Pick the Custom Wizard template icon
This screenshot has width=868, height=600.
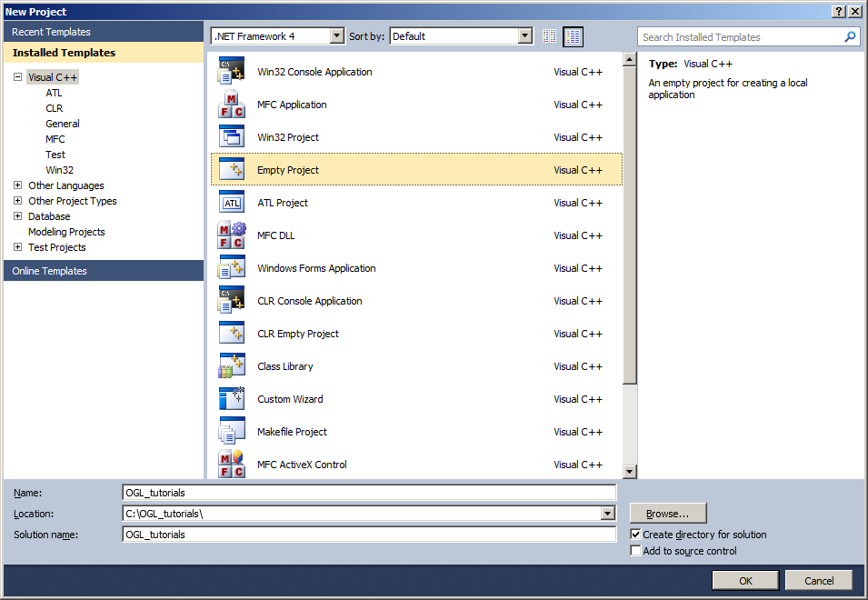pyautogui.click(x=232, y=398)
